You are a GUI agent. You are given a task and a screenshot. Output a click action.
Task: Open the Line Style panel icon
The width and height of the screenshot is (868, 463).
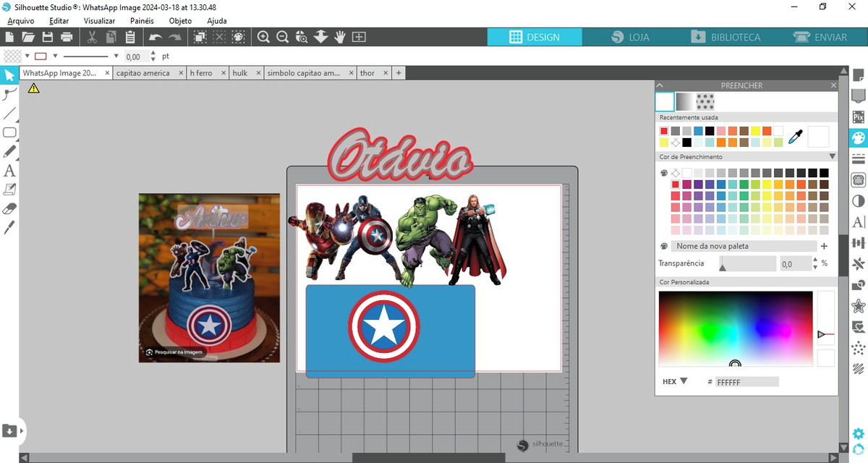859,158
